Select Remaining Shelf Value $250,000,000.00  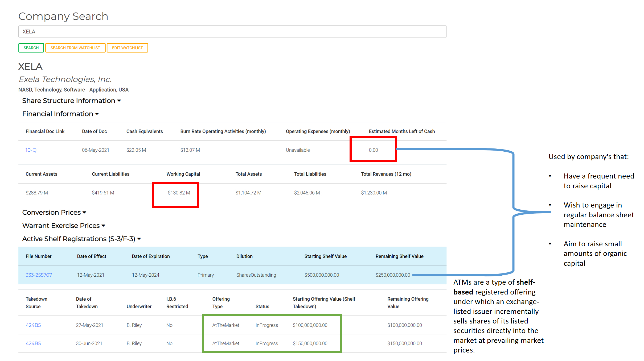(393, 275)
